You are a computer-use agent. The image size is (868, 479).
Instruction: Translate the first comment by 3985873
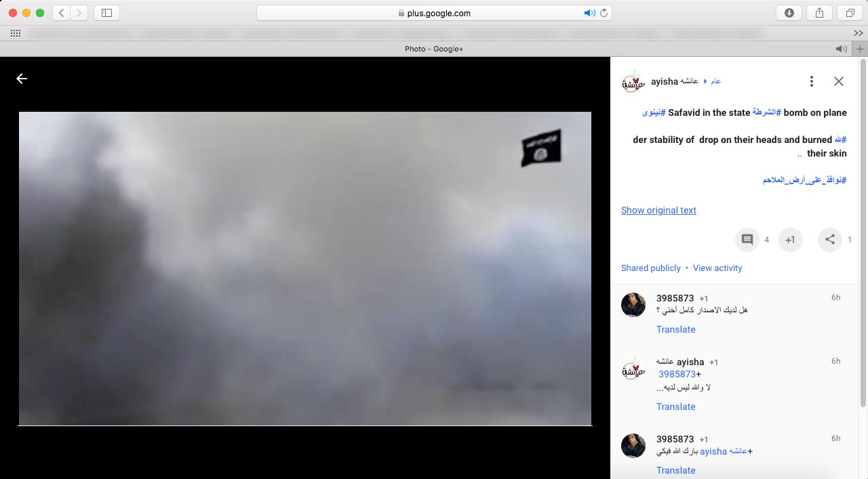[675, 329]
